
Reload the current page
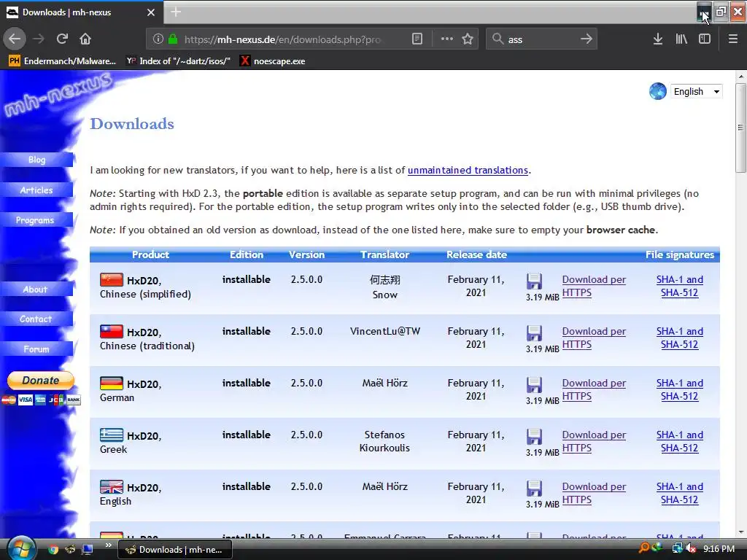[x=62, y=39]
